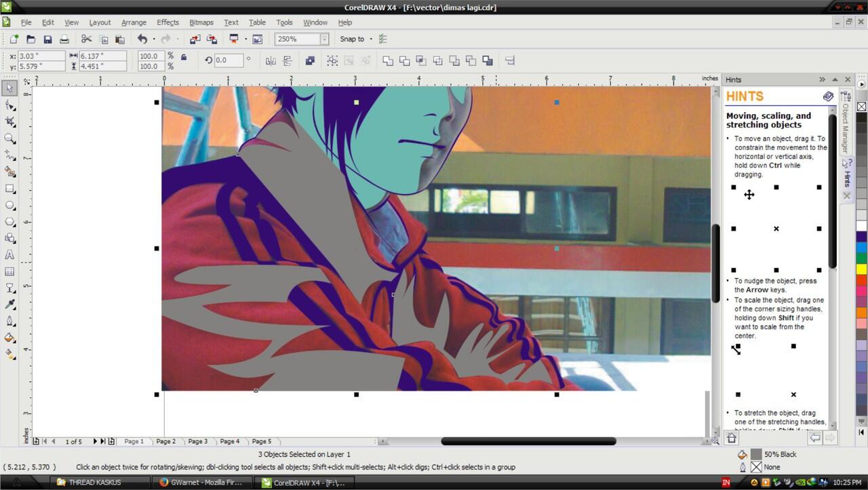Select the Freehand curve tool
This screenshot has height=490, width=868.
[9, 155]
